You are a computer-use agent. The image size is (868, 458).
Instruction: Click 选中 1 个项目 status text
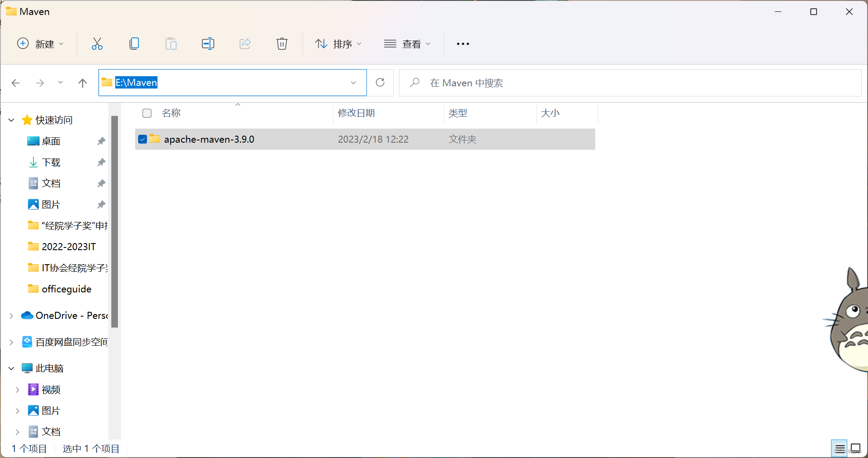coord(91,448)
